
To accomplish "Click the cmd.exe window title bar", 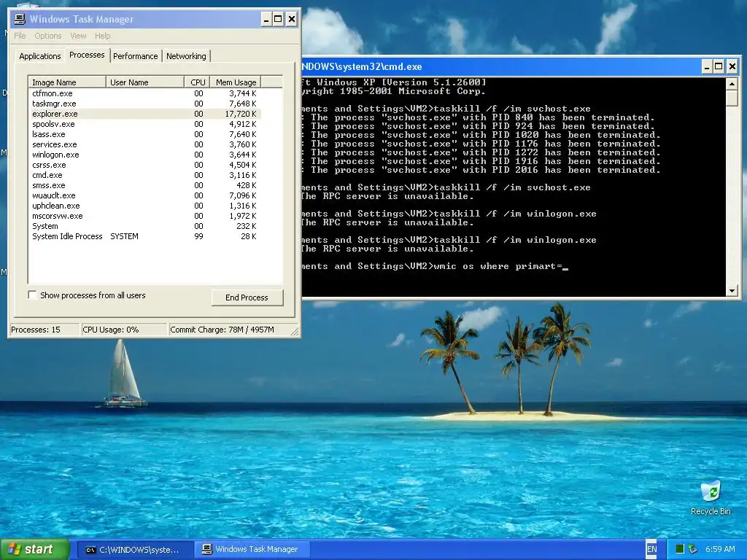I will pyautogui.click(x=500, y=66).
